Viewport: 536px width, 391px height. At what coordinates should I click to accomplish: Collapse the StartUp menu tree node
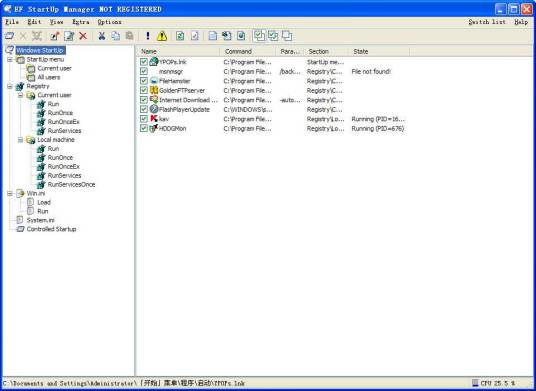pos(10,59)
